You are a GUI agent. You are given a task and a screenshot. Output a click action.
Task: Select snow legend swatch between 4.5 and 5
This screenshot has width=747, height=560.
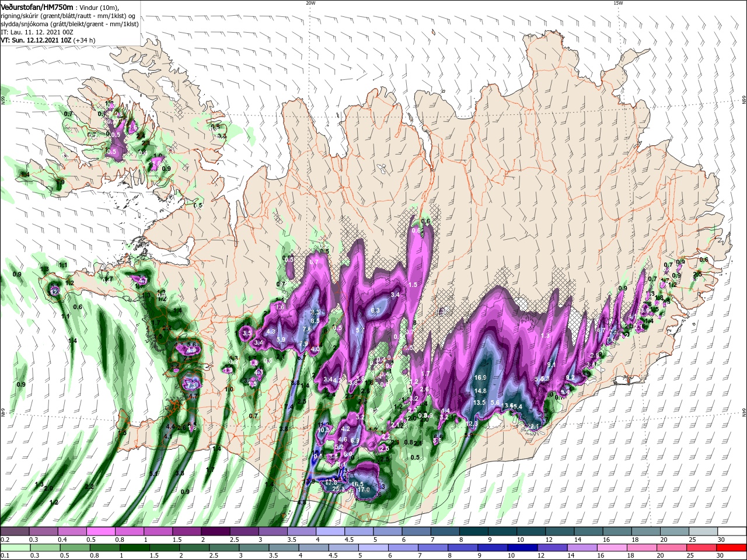tap(359, 532)
